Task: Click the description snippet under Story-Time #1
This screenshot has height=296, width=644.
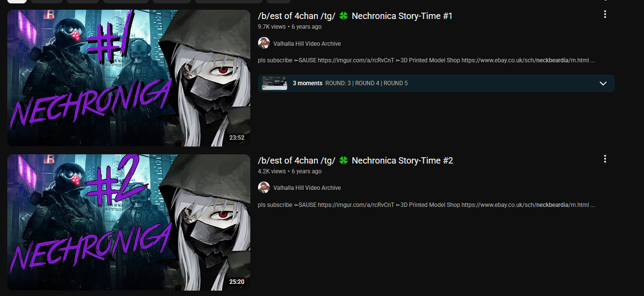Action: (x=427, y=60)
